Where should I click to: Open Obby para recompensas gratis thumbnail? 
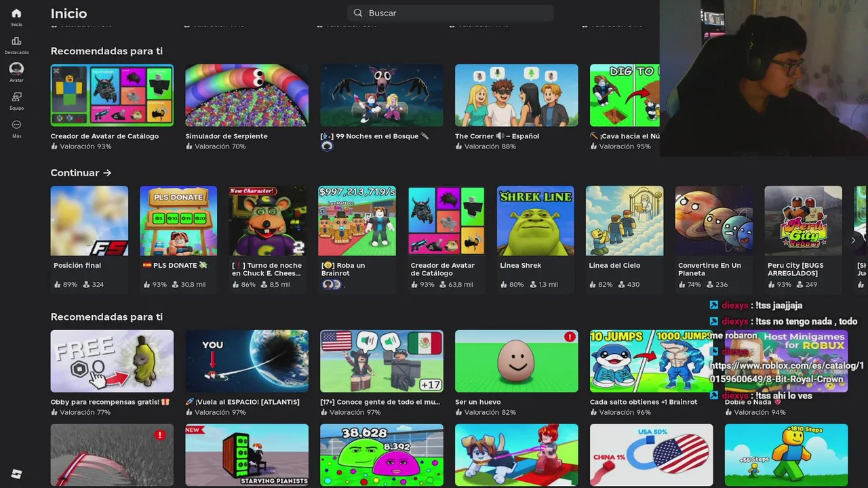[112, 361]
